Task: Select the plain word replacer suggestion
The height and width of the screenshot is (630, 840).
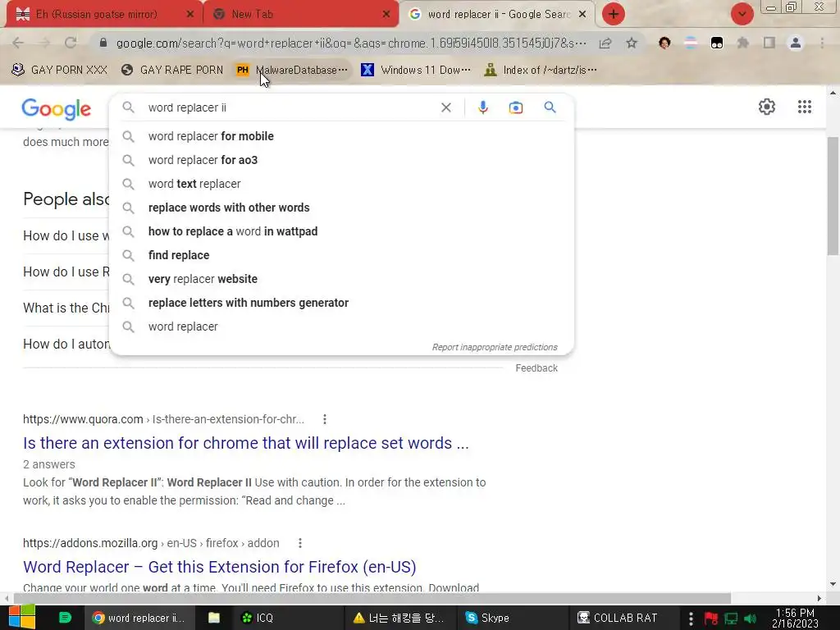Action: (x=341, y=326)
